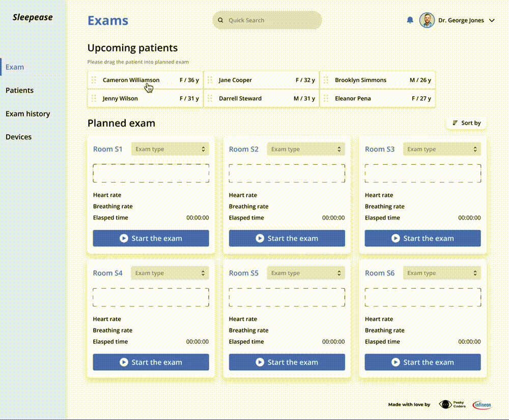Start the exam in Room S2
This screenshot has width=509, height=420.
tap(287, 238)
